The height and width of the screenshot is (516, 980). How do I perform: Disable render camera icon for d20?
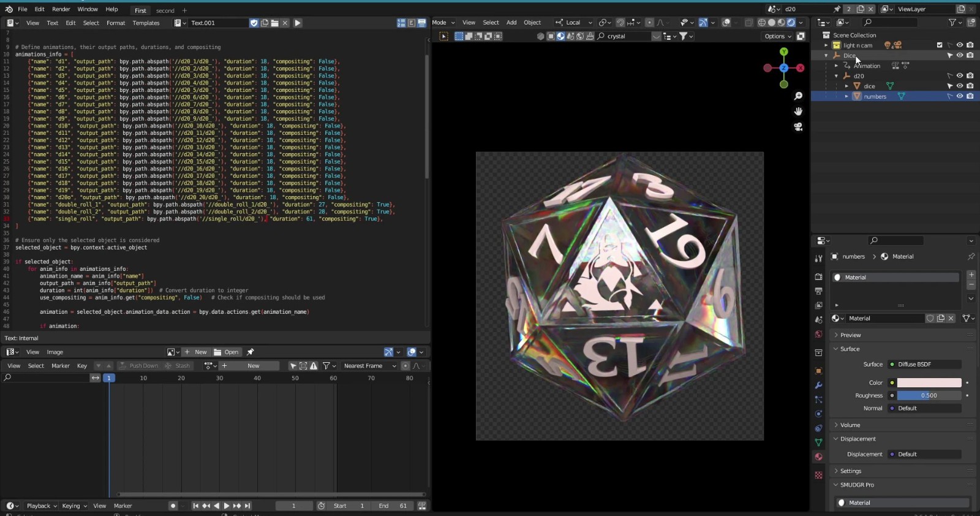pos(970,75)
